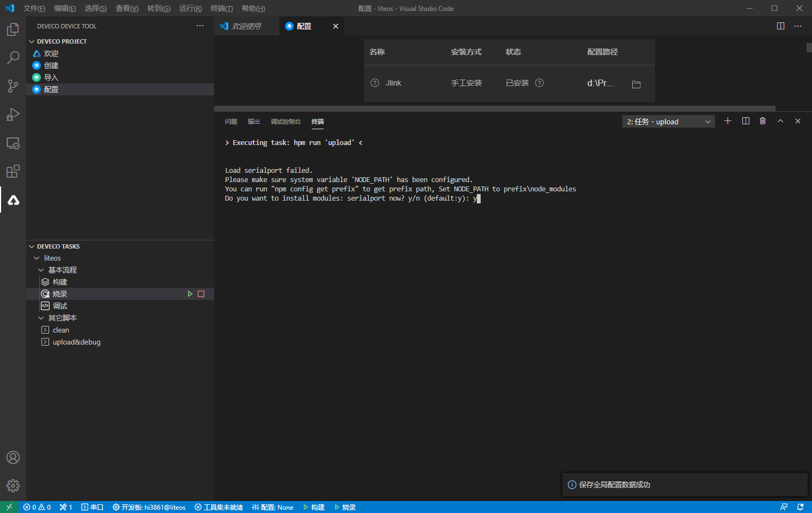Viewport: 812px width, 513px height.
Task: Open notifications bell in status bar
Action: pyautogui.click(x=800, y=507)
